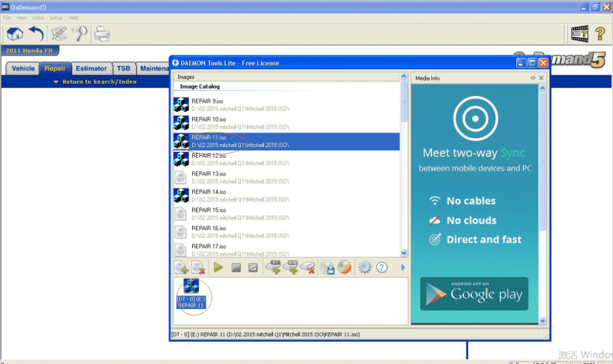Screen dimensions: 613x364
Task: Click the Add Image icon
Action: point(181,267)
